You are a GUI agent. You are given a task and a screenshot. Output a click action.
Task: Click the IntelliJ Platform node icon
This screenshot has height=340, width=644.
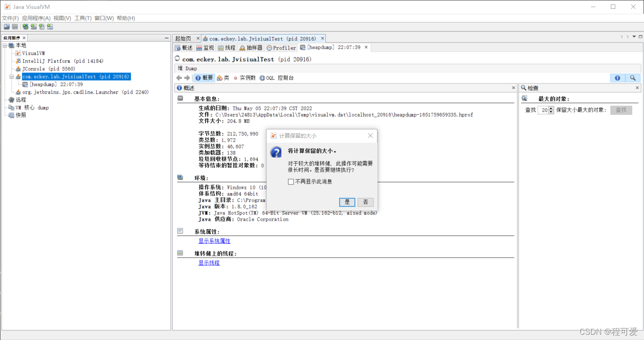point(18,61)
